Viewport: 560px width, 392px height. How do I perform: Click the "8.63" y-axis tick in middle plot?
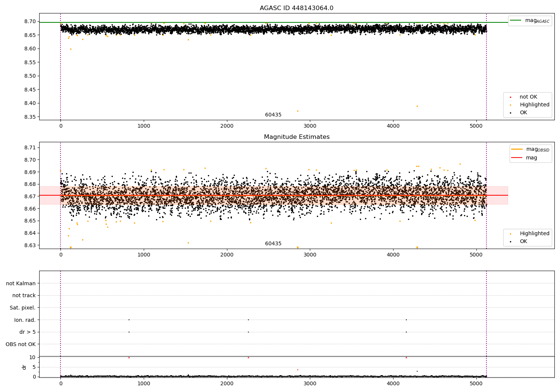coord(30,246)
